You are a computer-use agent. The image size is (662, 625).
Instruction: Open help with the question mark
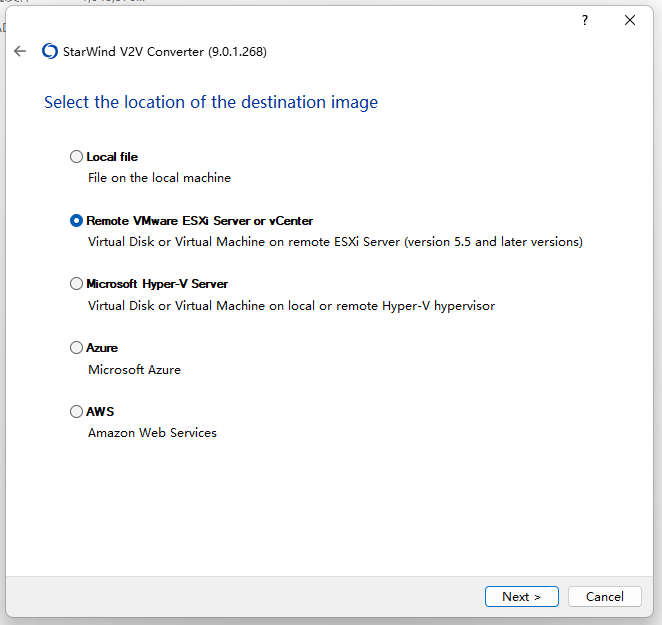pyautogui.click(x=585, y=20)
